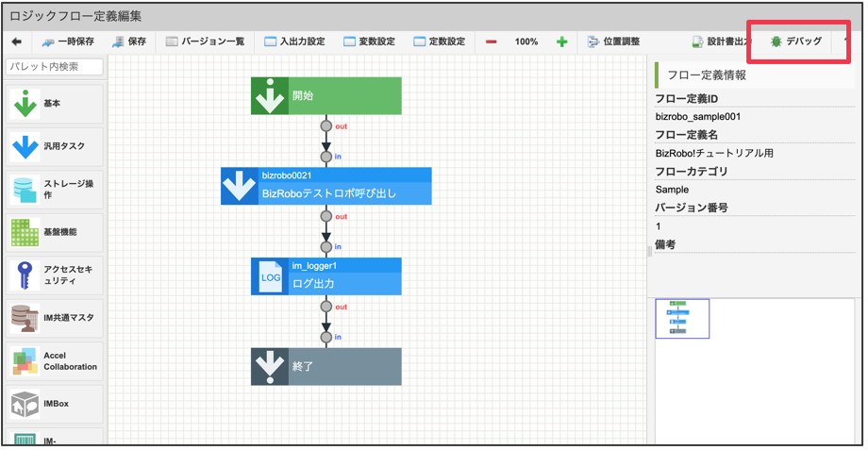
Task: Expand the 基本 palette category
Action: pos(55,104)
